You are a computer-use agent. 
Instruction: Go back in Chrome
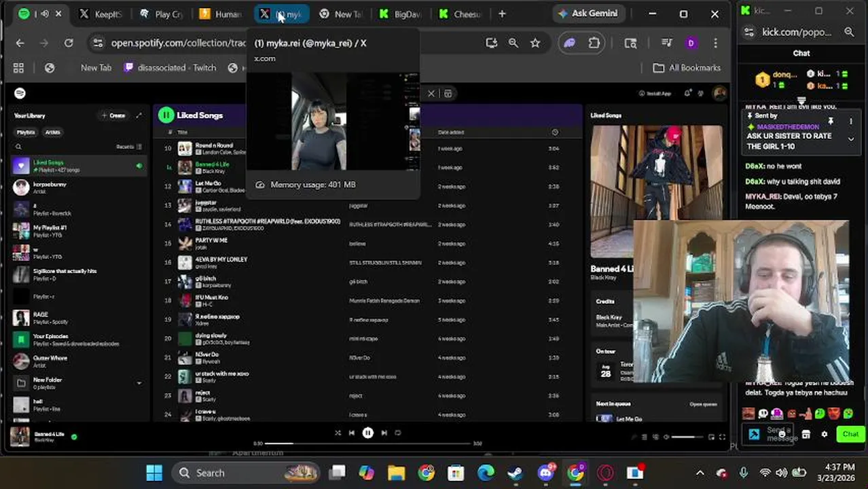coord(20,43)
